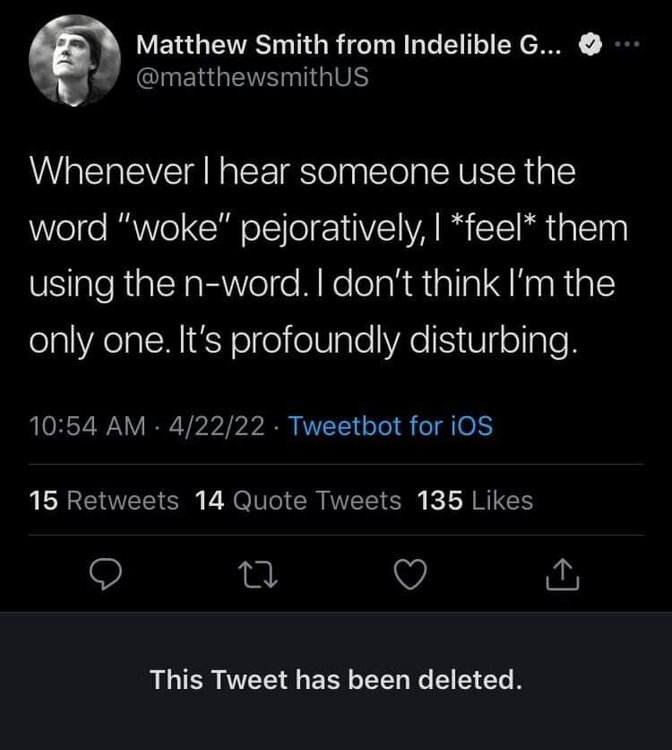Open the @matthewsmithUS handle
Screen dimensions: 672x750
click(252, 76)
